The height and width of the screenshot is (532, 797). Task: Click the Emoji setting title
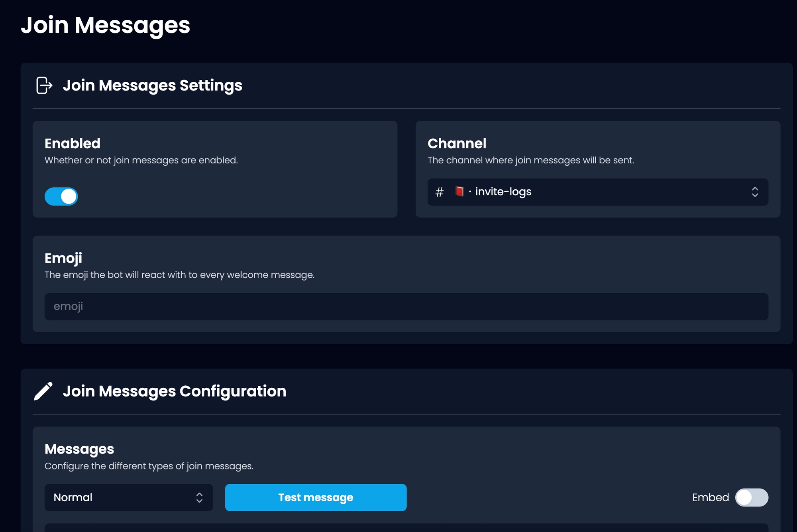[63, 258]
